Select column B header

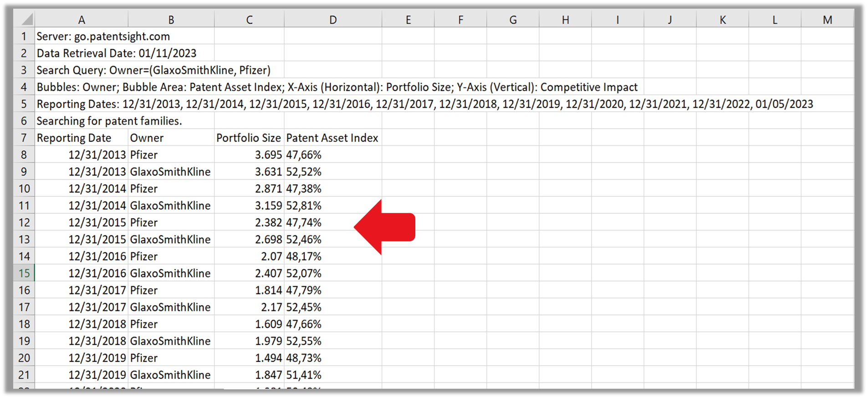click(171, 19)
